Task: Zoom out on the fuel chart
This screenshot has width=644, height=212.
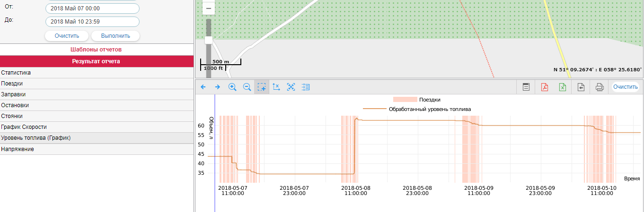Action: pyautogui.click(x=247, y=87)
